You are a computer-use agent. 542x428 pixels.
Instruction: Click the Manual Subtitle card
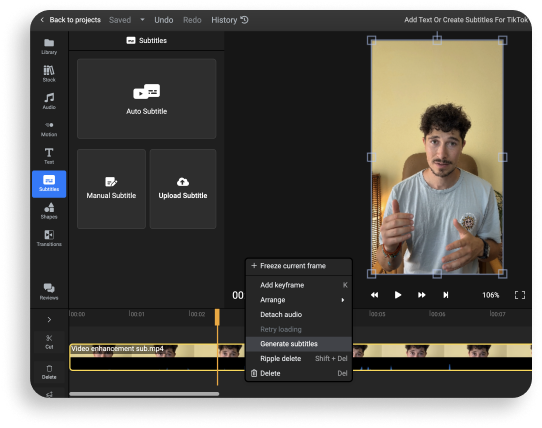pos(111,189)
